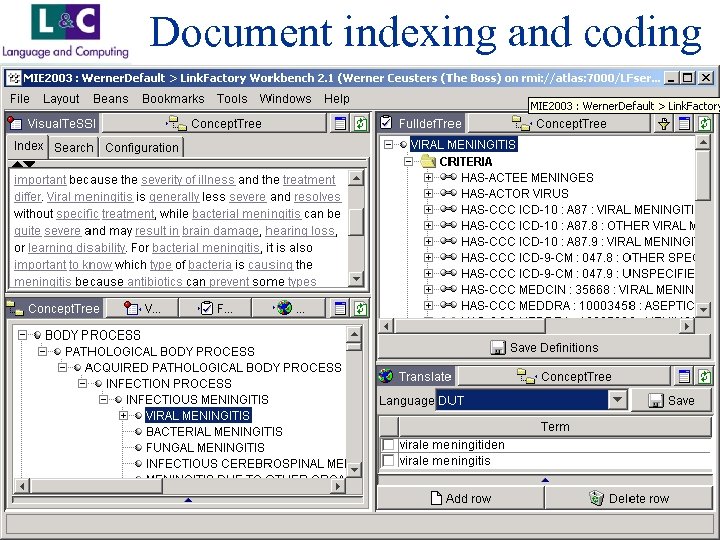Click the ConceptTree horizontal scrollbar thumb
This screenshot has width=720, height=540.
96,486
